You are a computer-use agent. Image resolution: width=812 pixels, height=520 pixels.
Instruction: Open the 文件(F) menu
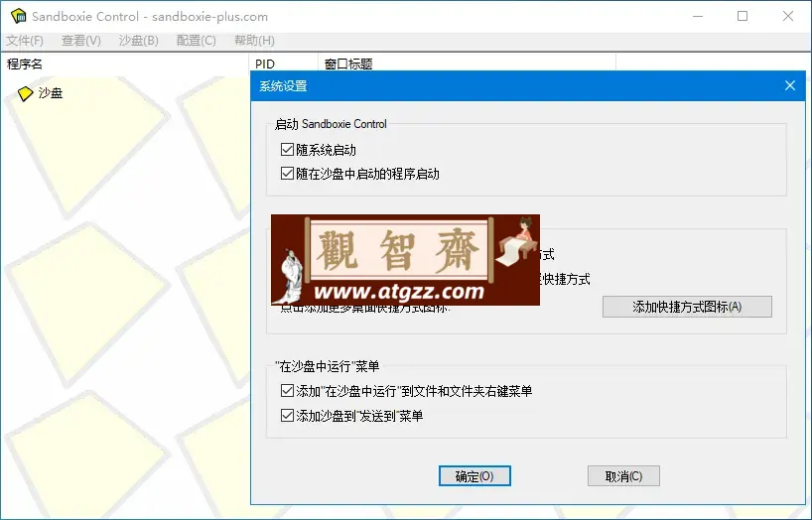pos(25,41)
